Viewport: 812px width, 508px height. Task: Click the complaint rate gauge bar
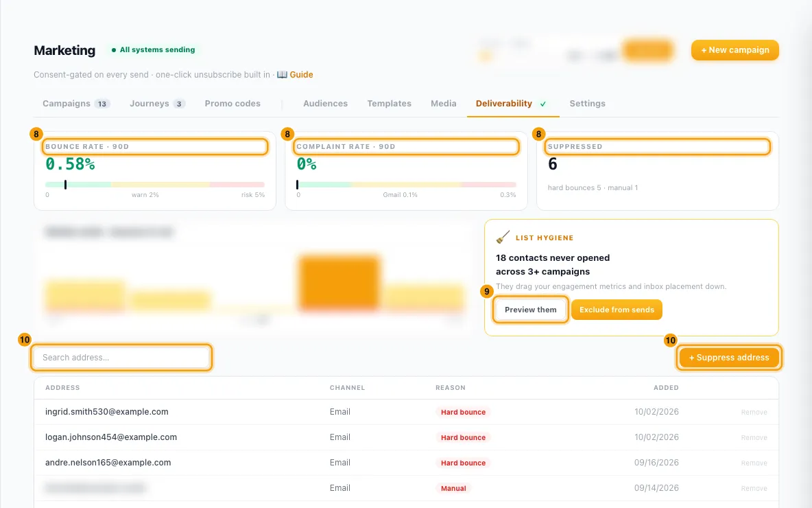pyautogui.click(x=406, y=185)
